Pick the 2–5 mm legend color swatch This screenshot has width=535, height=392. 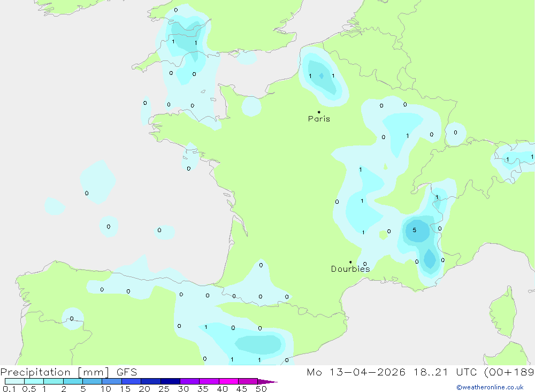73,381
